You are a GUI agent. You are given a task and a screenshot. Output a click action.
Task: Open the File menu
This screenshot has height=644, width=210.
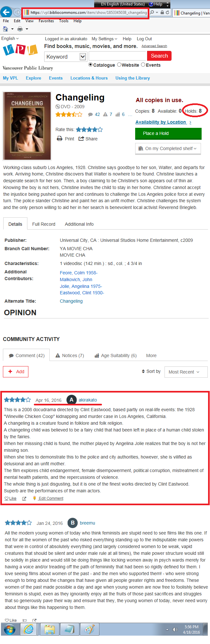(6, 21)
